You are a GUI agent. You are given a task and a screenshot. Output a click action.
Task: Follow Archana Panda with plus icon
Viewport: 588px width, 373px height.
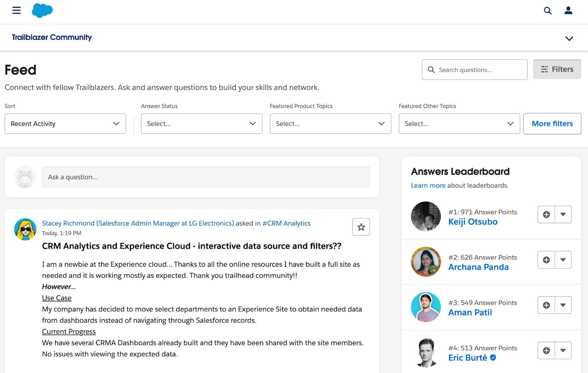click(x=546, y=260)
